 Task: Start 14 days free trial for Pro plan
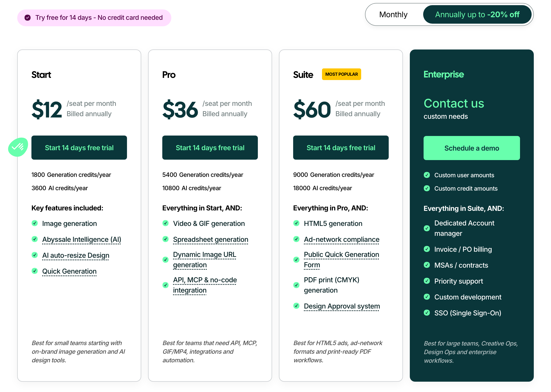coord(210,147)
